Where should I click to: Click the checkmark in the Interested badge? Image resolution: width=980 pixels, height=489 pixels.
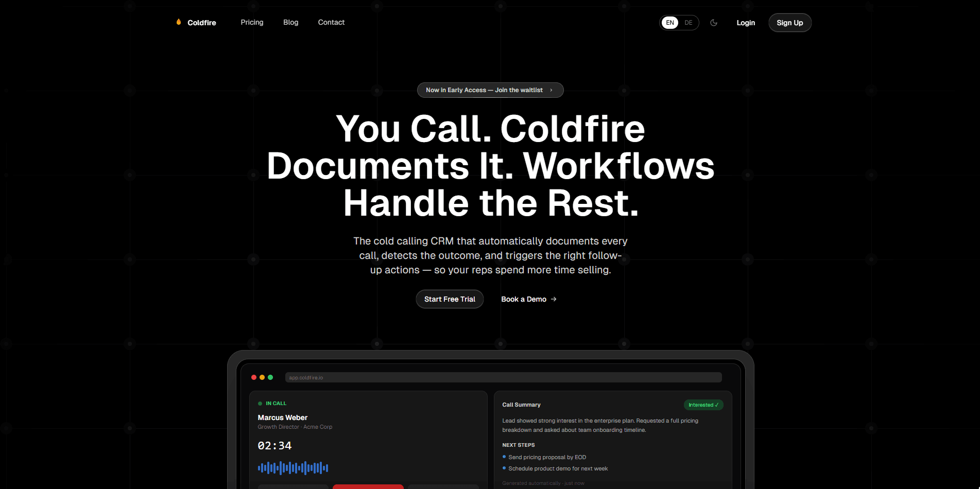717,405
